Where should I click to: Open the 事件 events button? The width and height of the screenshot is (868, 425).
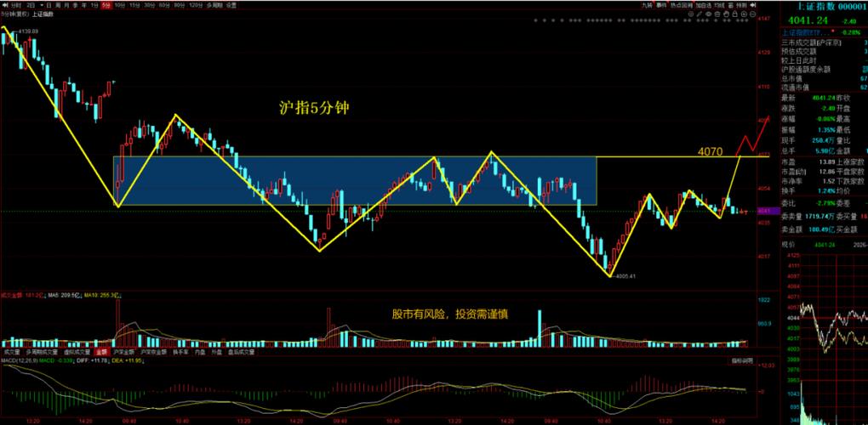(x=661, y=5)
